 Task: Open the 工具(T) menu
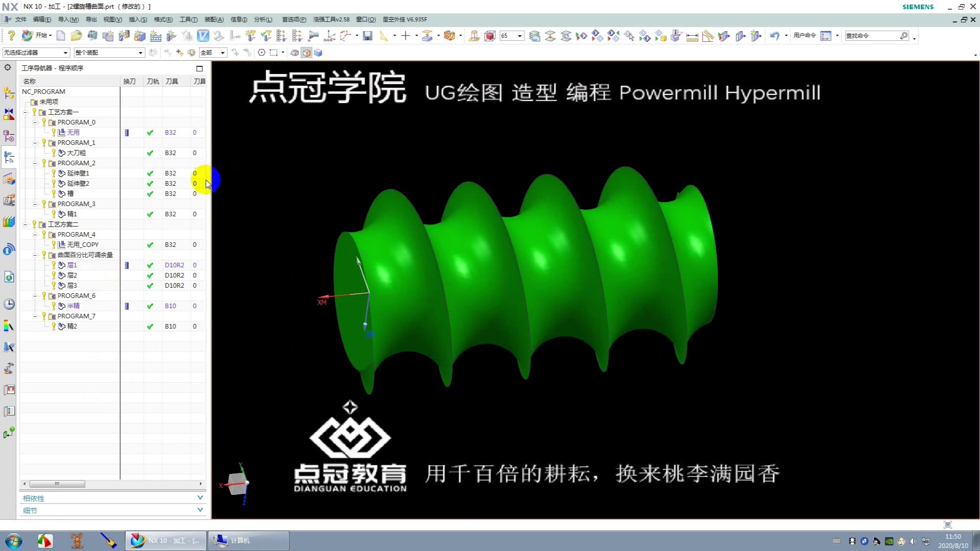click(188, 19)
